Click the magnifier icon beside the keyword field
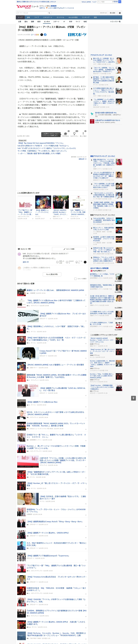 point(49,13)
